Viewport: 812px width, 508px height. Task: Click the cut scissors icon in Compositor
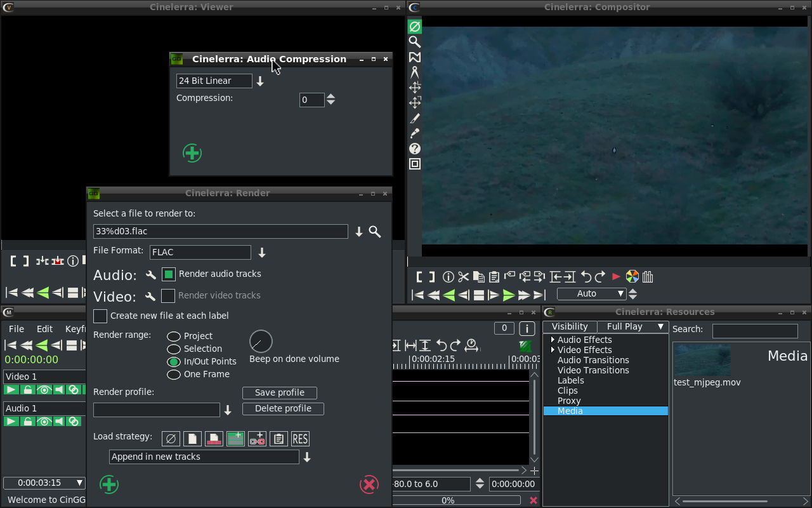tap(463, 277)
